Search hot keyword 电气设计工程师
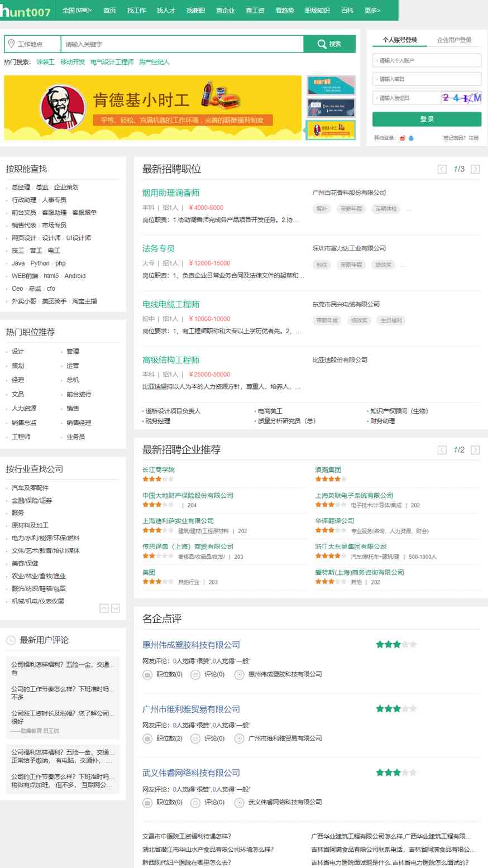This screenshot has width=488, height=868. pyautogui.click(x=112, y=62)
